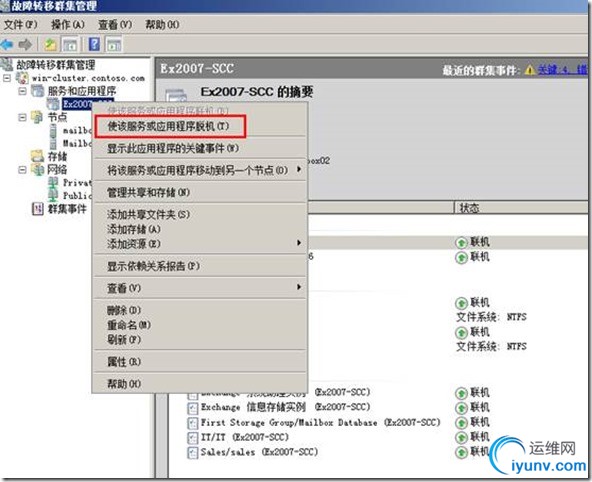592x482 pixels.
Task: Choose 管理共享和存储(N)
Action: (x=148, y=192)
